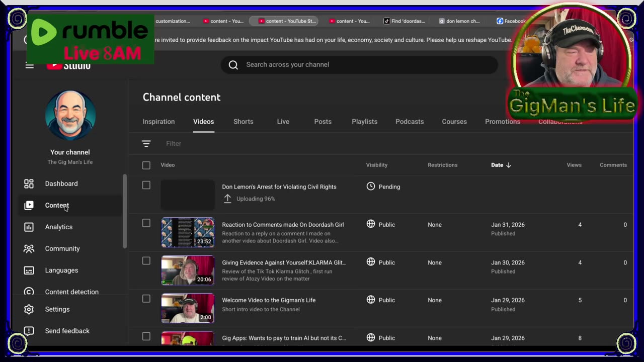
Task: Click the Giving Evidence Against Yourself thumbnail
Action: pos(188,270)
